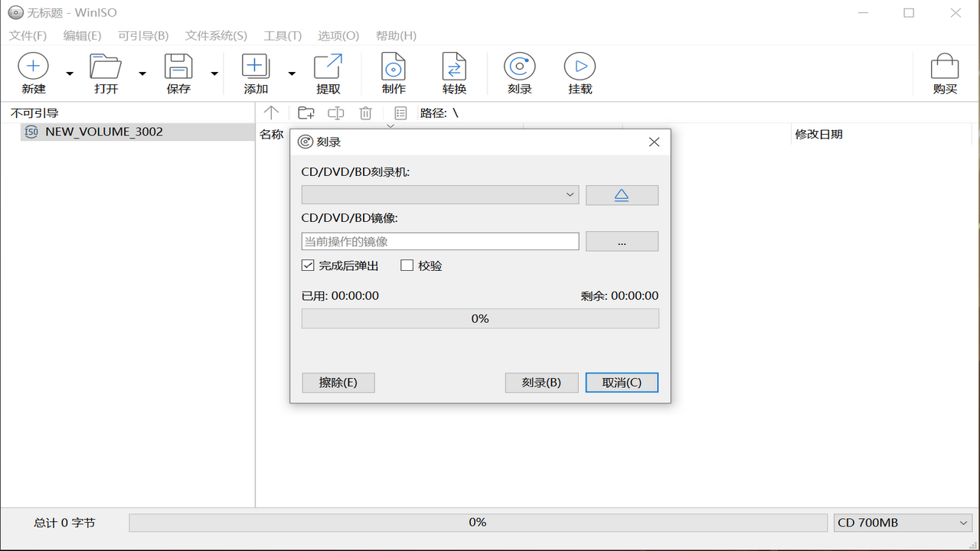Create a new folder in the file list
This screenshot has width=980, height=551.
(305, 112)
